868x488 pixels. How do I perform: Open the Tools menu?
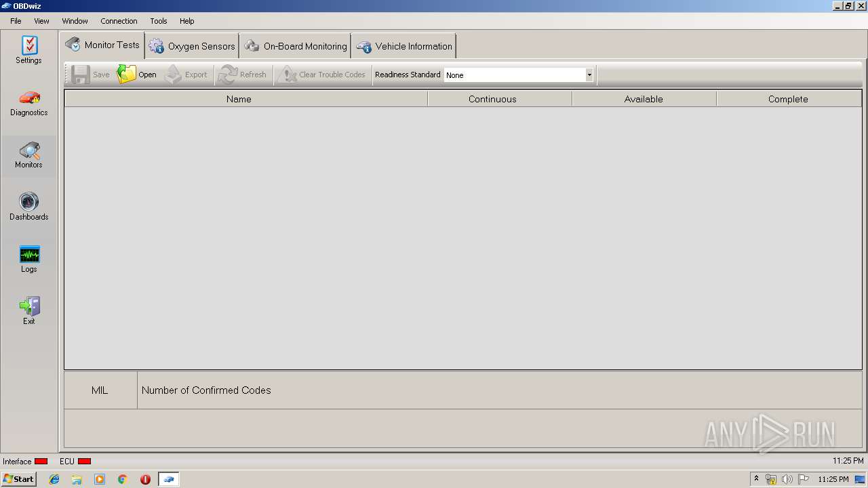[159, 21]
